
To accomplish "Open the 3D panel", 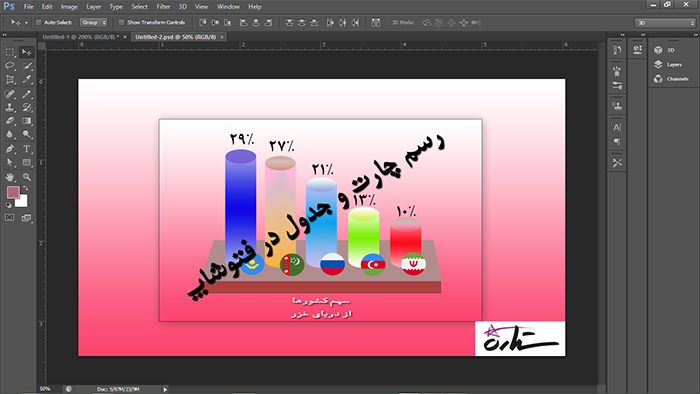I will coord(664,50).
